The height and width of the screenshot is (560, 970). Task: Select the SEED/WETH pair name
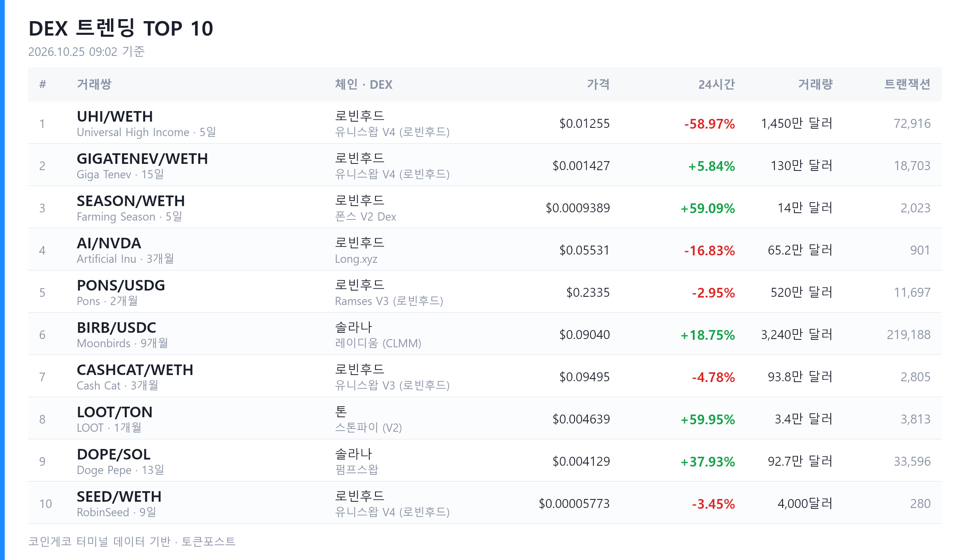(119, 497)
